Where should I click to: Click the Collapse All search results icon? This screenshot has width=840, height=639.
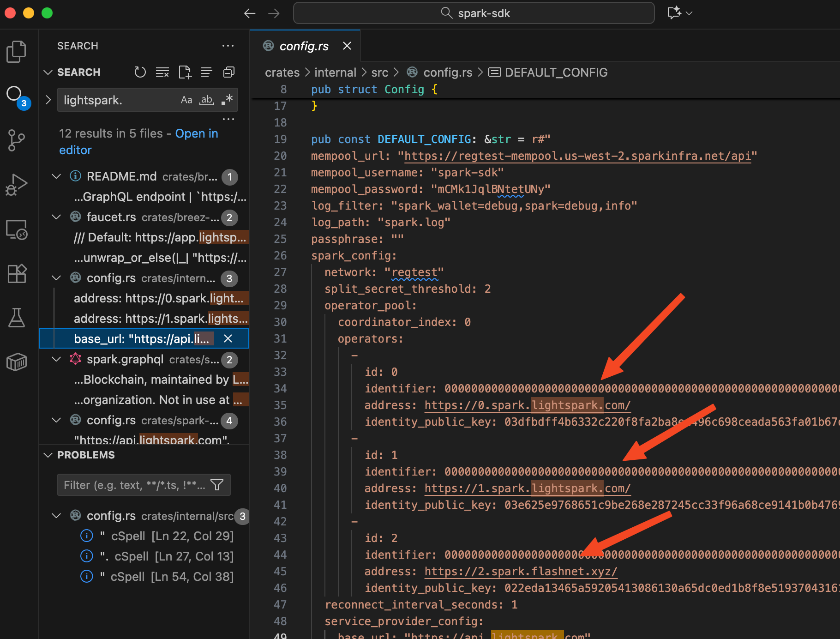[x=229, y=72]
